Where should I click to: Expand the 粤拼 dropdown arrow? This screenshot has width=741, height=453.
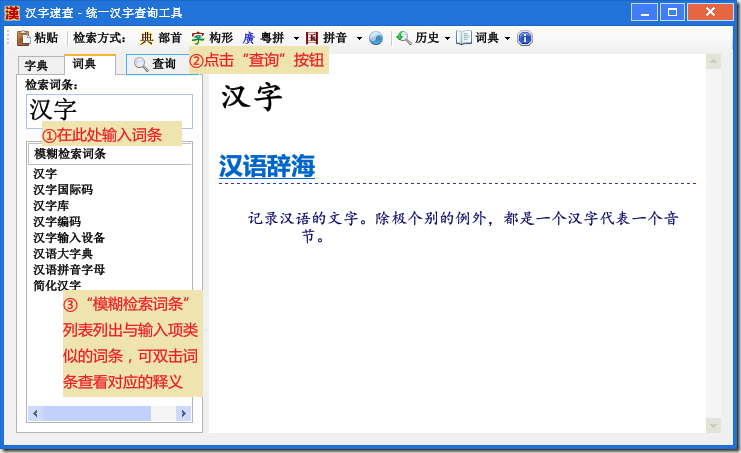click(x=296, y=39)
